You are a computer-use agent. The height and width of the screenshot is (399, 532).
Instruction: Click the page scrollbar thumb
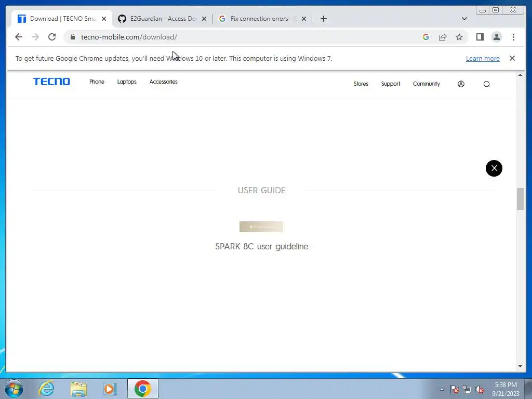click(520, 199)
